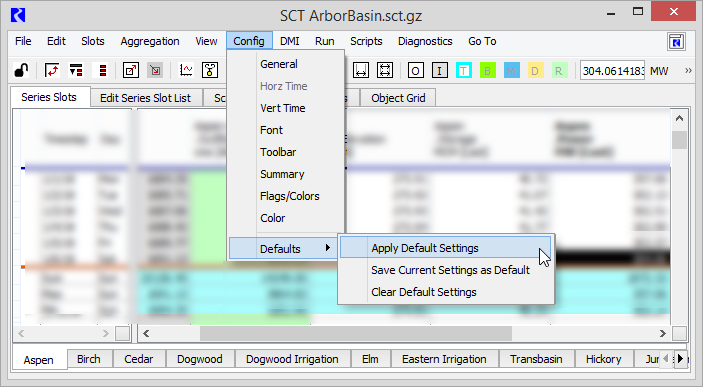Click the tab scroll right arrow
Image resolution: width=703 pixels, height=387 pixels.
[681, 359]
